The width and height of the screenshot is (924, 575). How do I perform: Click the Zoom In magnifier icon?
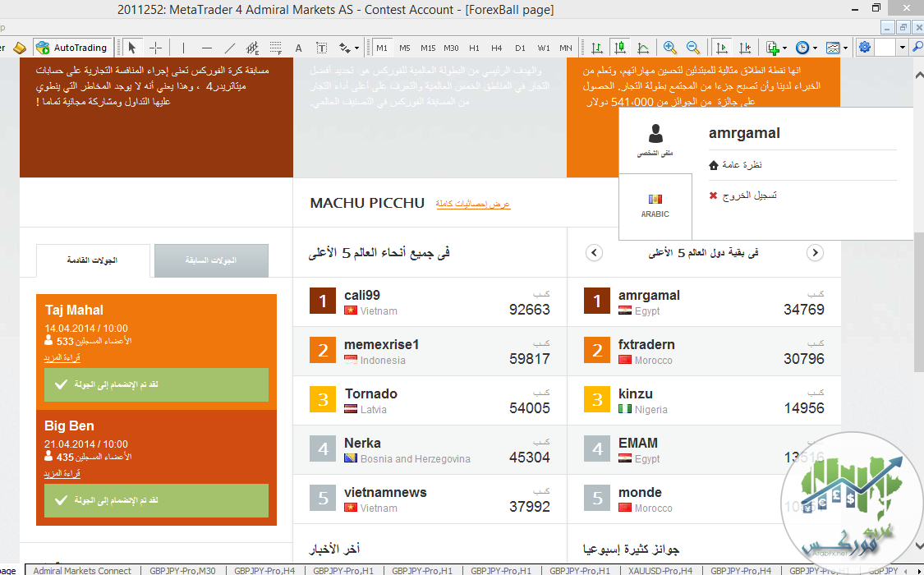coord(670,48)
